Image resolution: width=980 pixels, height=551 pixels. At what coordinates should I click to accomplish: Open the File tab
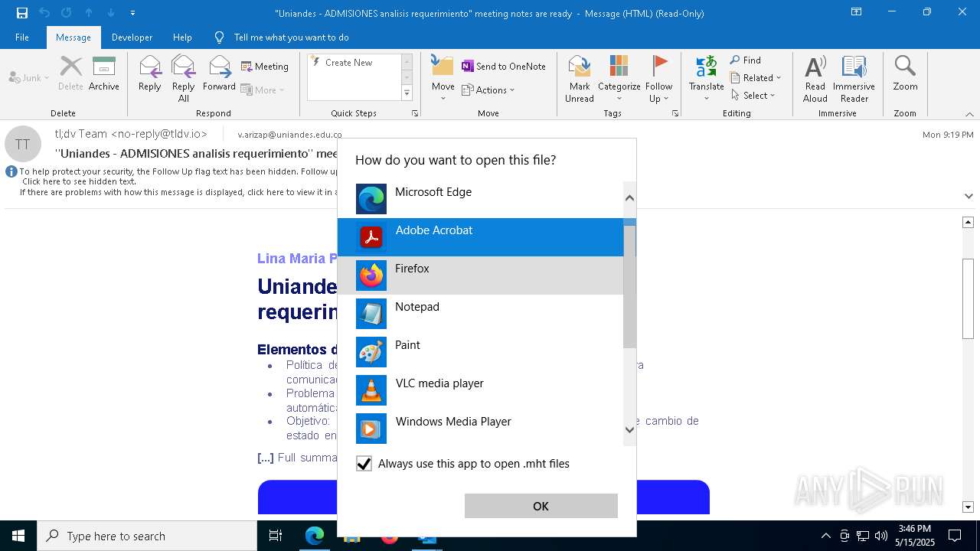click(x=22, y=37)
